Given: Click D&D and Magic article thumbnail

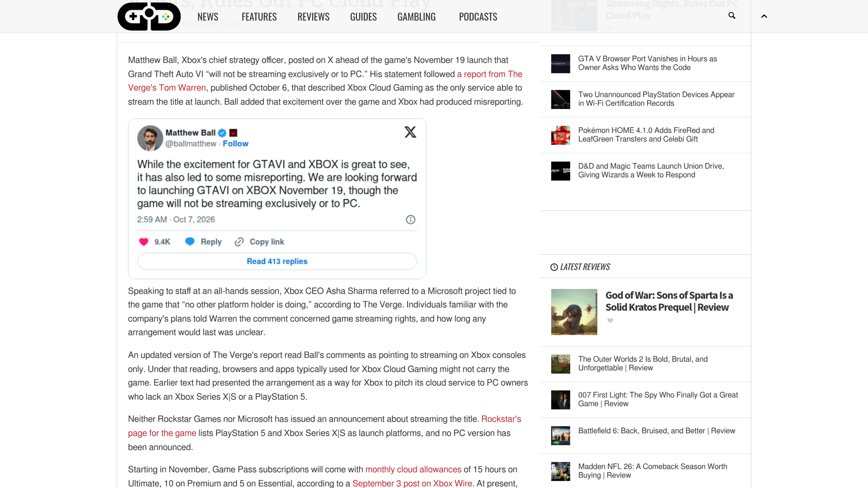Looking at the screenshot, I should [x=560, y=171].
